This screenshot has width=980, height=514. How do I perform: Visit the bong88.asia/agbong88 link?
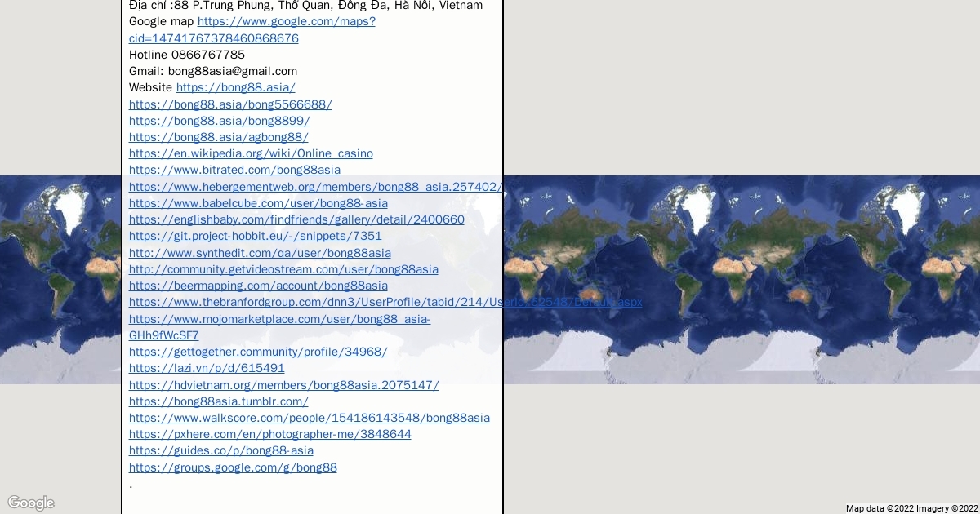tap(218, 137)
